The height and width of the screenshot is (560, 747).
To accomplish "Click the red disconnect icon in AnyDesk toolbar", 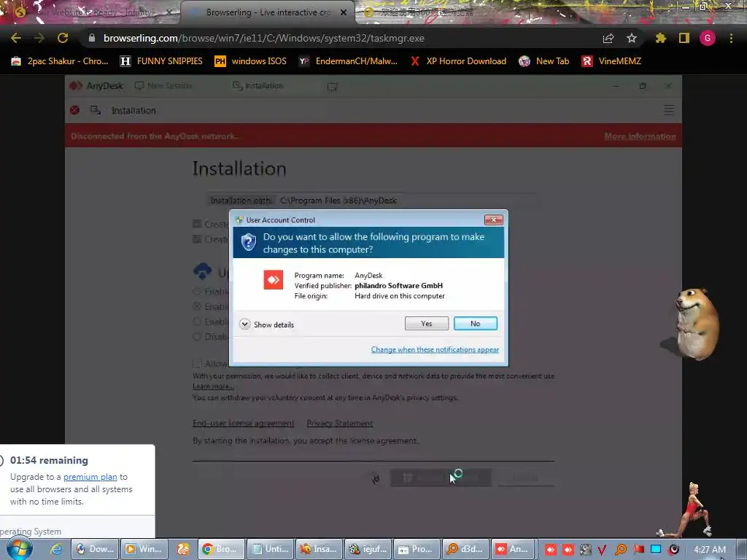I will coord(75,111).
